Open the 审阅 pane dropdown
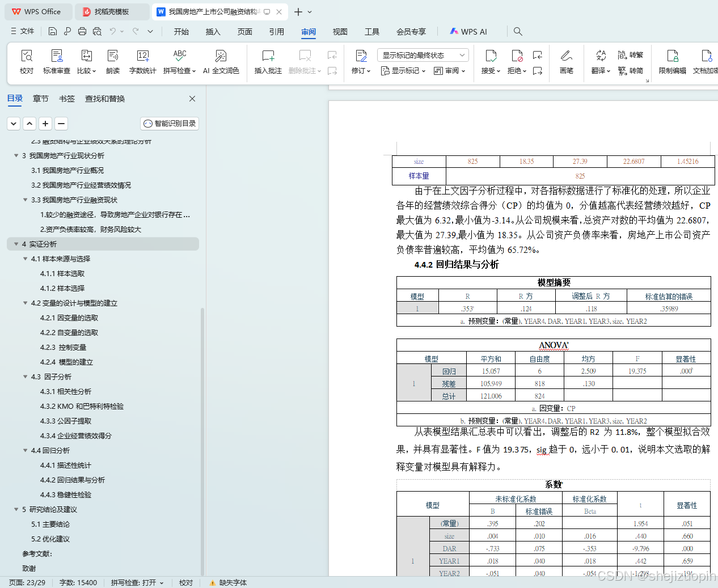718x588 pixels. (x=450, y=71)
